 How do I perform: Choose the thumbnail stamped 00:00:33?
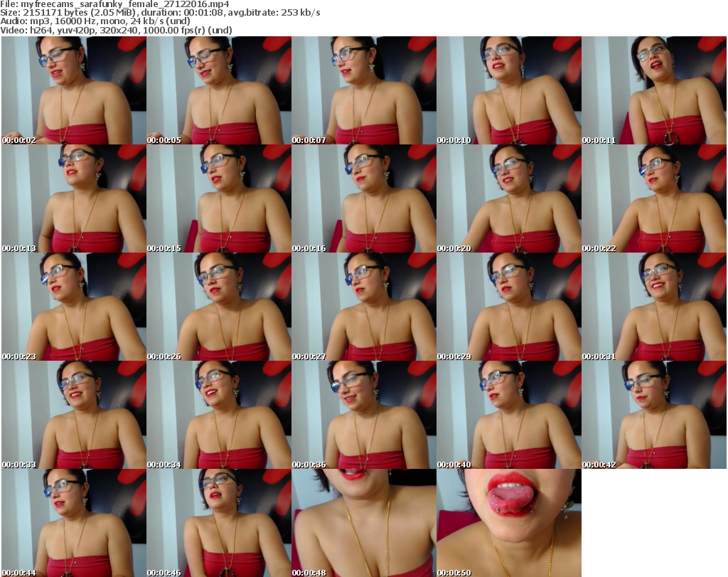(x=74, y=415)
